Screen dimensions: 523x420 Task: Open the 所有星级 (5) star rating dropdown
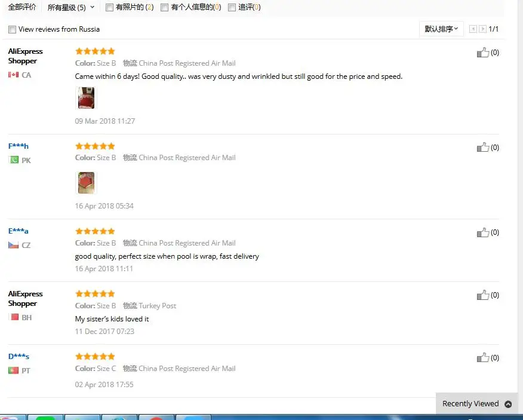tap(70, 7)
